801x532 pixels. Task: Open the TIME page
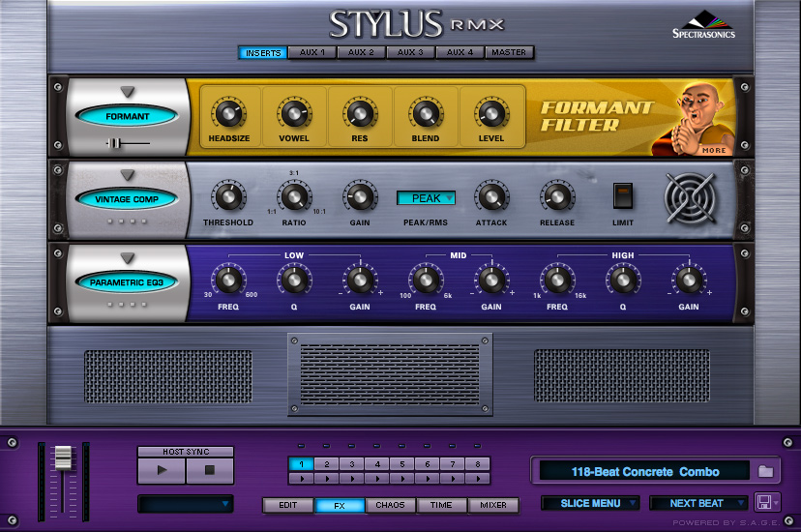tap(441, 505)
